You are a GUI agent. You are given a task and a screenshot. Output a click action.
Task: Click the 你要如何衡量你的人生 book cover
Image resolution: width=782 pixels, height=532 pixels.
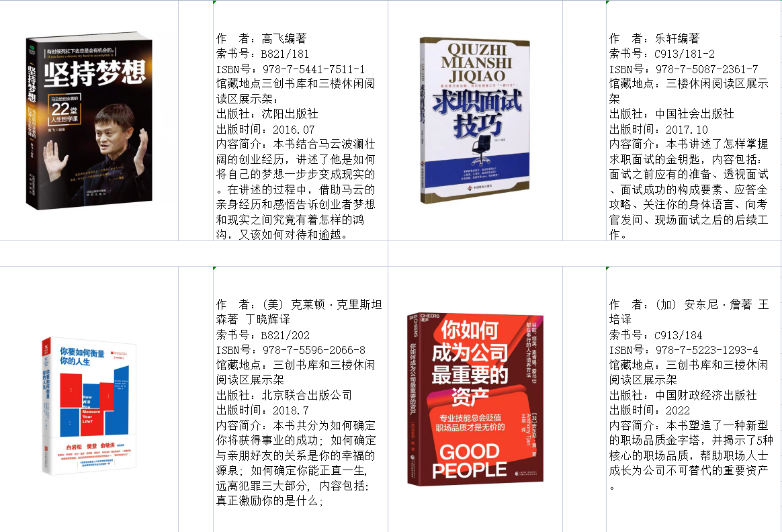(89, 406)
